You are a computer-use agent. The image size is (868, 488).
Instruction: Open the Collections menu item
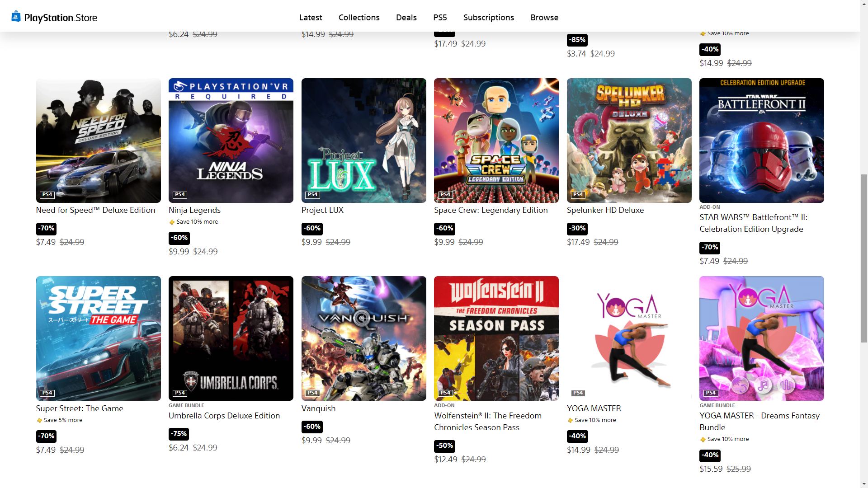click(359, 18)
